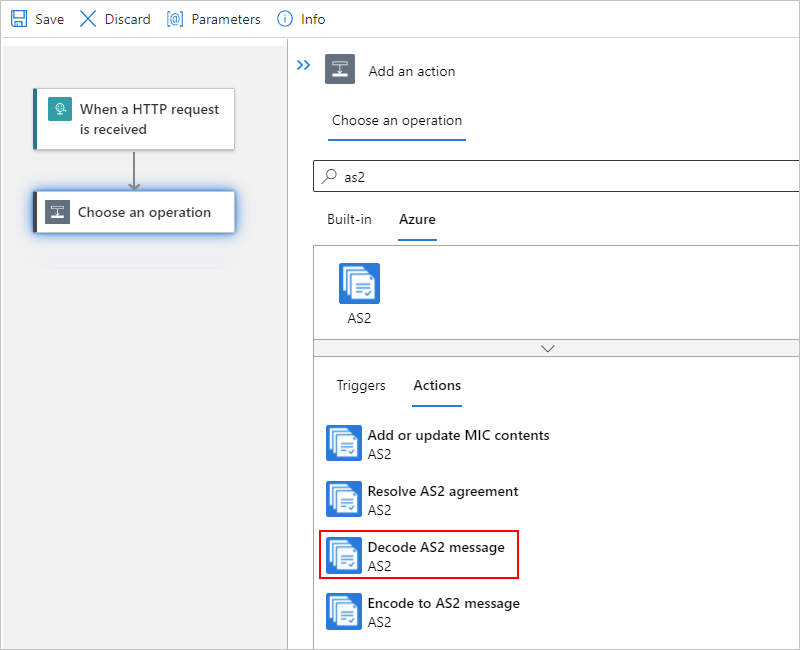The image size is (800, 650).
Task: Click the Add an action header icon
Action: click(342, 70)
